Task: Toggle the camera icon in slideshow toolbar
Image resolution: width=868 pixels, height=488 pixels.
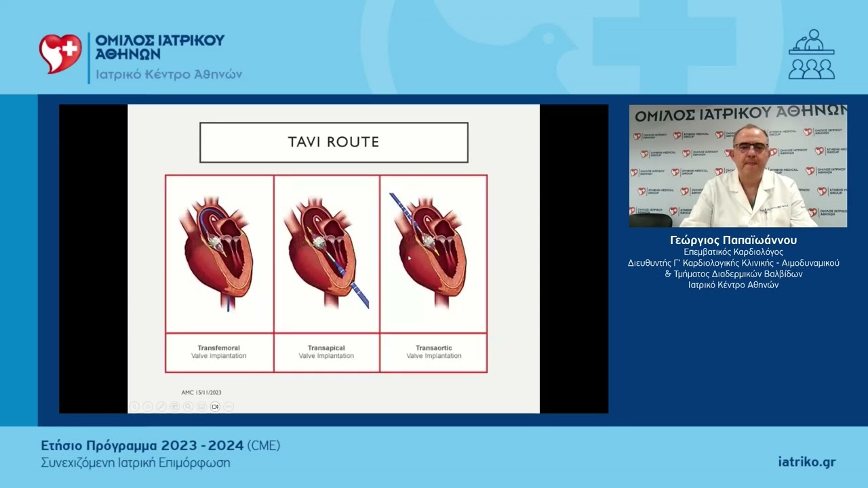Action: [215, 407]
